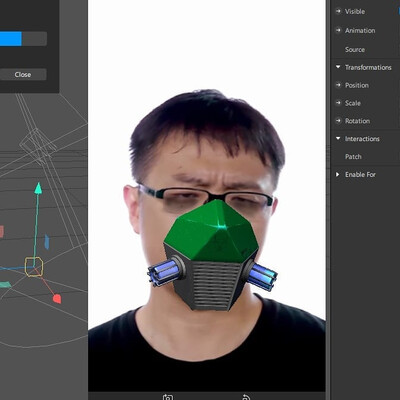The width and height of the screenshot is (400, 400).
Task: Collapse the Transformations section
Action: click(338, 67)
